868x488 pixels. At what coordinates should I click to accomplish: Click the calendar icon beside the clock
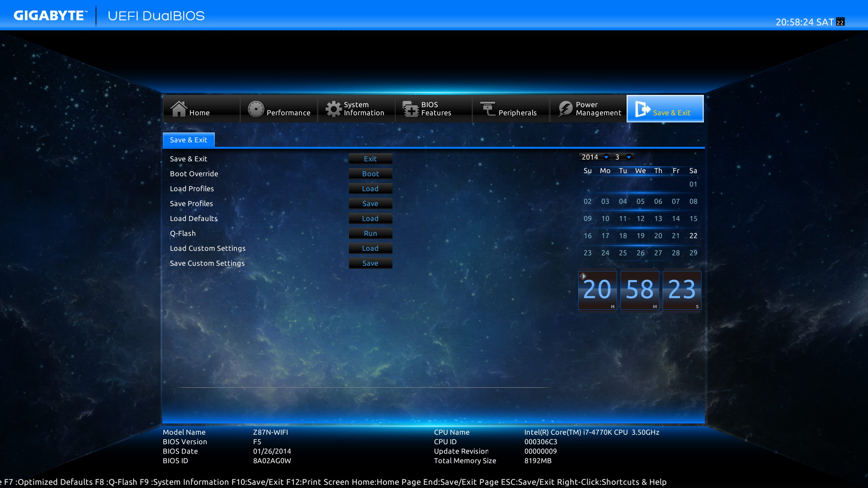840,22
